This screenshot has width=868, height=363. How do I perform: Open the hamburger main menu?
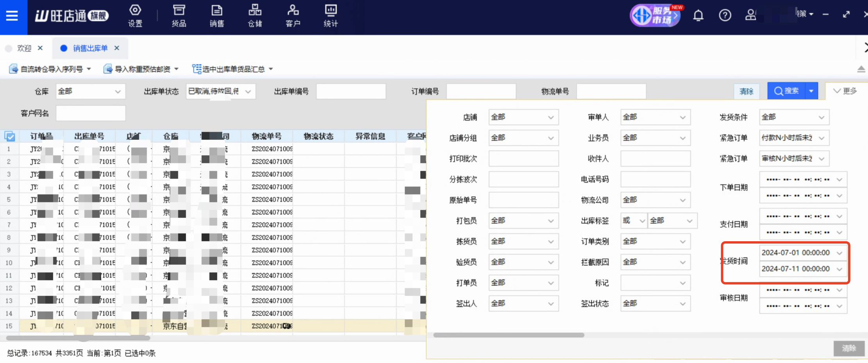coord(12,16)
